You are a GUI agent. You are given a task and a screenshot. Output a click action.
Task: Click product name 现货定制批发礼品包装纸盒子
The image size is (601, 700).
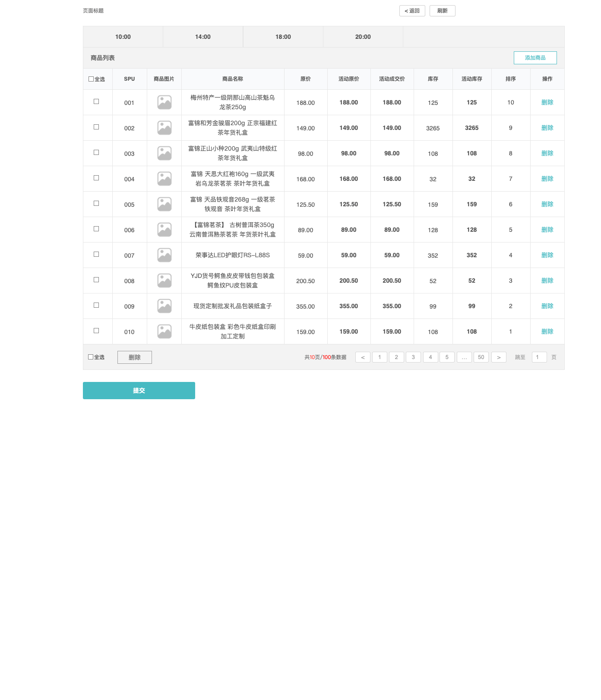(x=233, y=306)
